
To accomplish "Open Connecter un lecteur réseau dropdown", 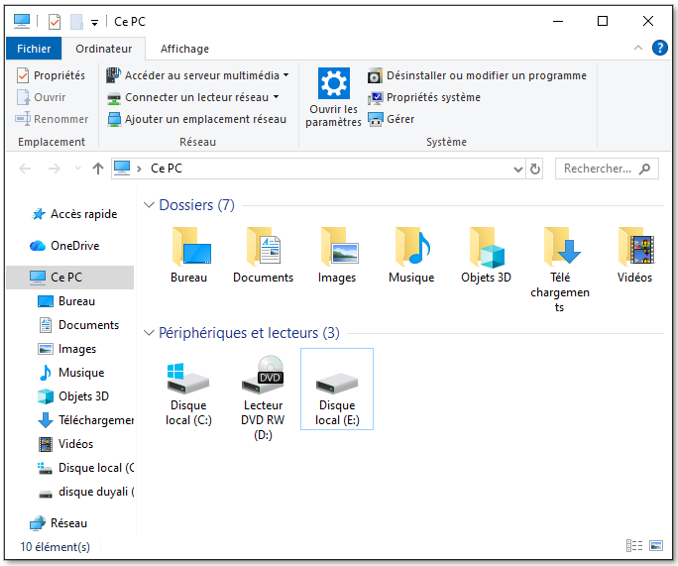I will pos(276,97).
